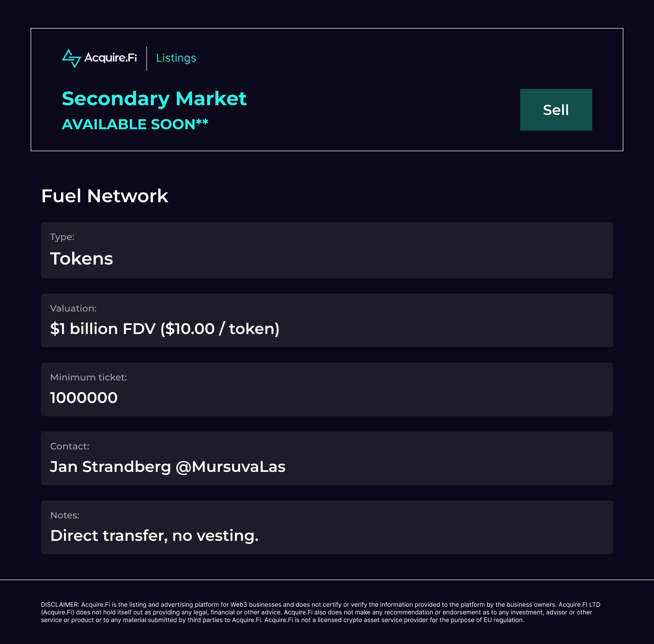The height and width of the screenshot is (644, 654).
Task: Click the DISCLAIMER paragraph at the bottom
Action: [x=320, y=612]
